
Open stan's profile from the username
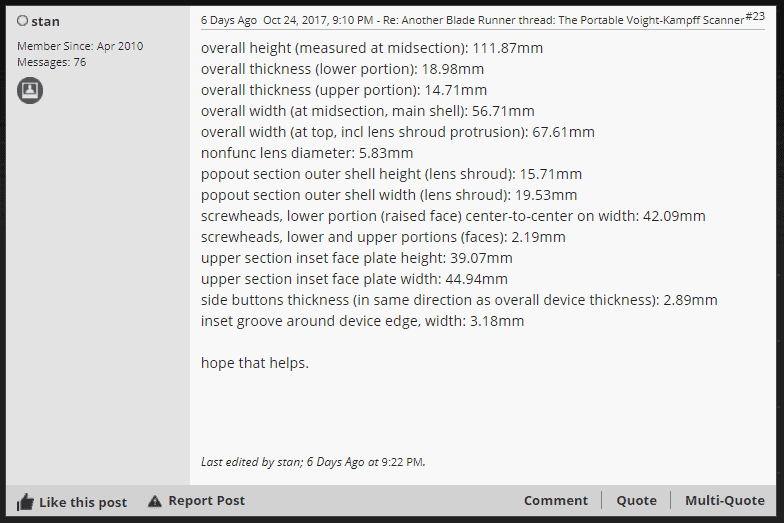[x=45, y=21]
